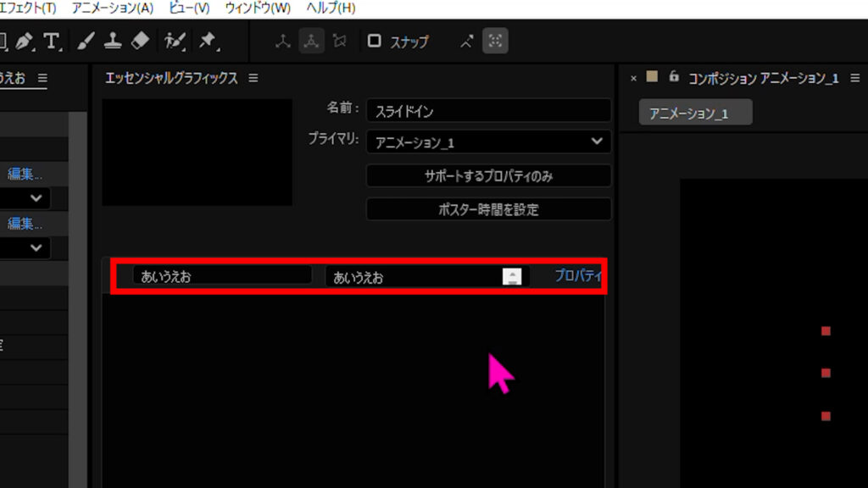Enable the スナップ checkbox
Image resolution: width=868 pixels, height=488 pixels.
pyautogui.click(x=374, y=41)
